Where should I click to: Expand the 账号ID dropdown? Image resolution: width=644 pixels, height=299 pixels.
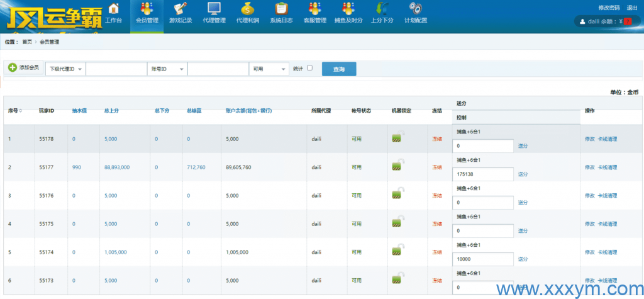[x=167, y=69]
